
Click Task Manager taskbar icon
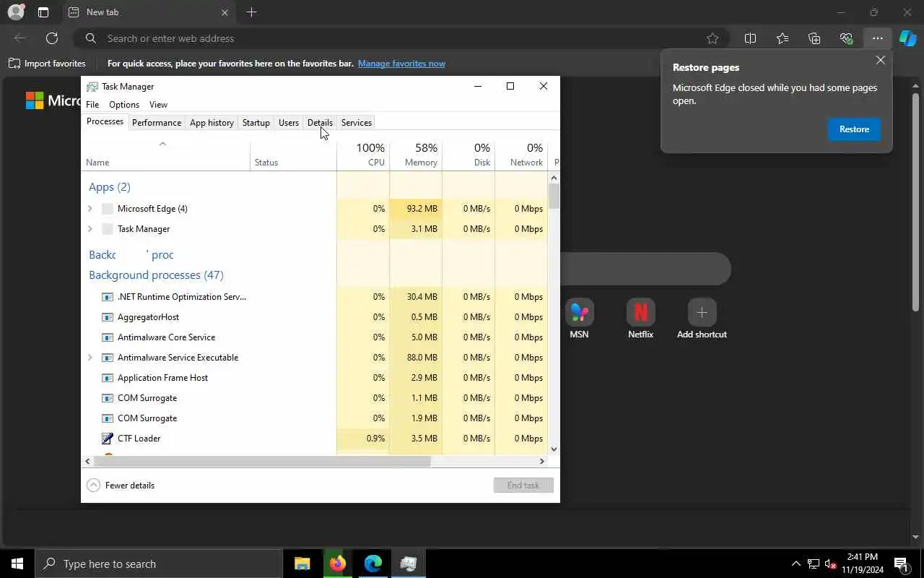coord(409,564)
